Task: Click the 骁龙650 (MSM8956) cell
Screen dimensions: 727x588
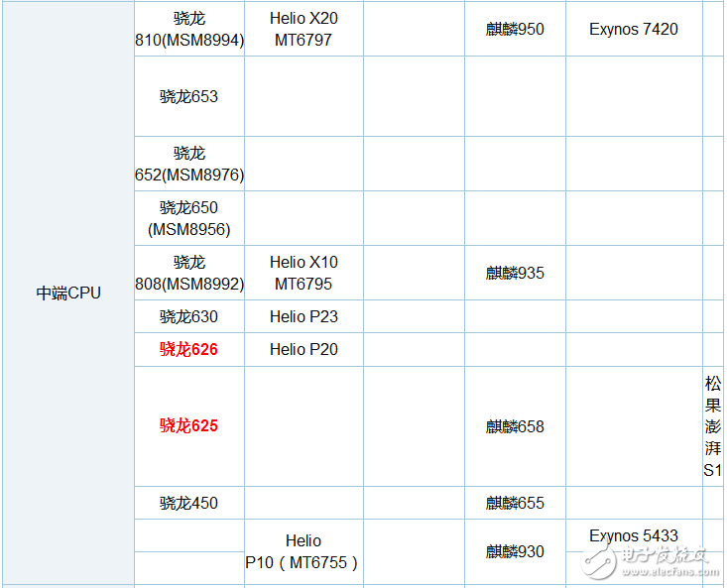Action: click(188, 218)
